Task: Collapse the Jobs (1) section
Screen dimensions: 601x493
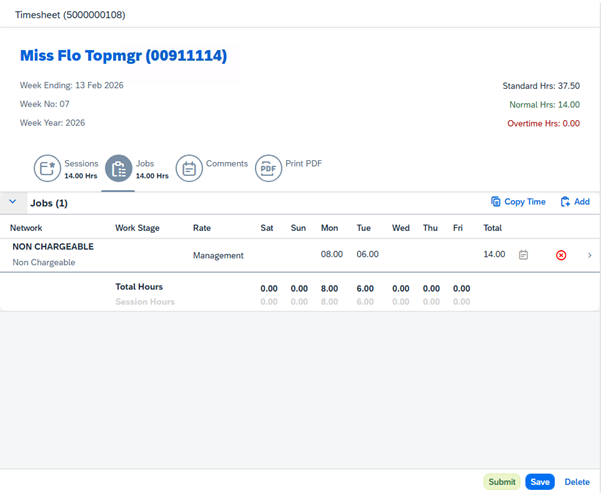Action: pos(13,202)
